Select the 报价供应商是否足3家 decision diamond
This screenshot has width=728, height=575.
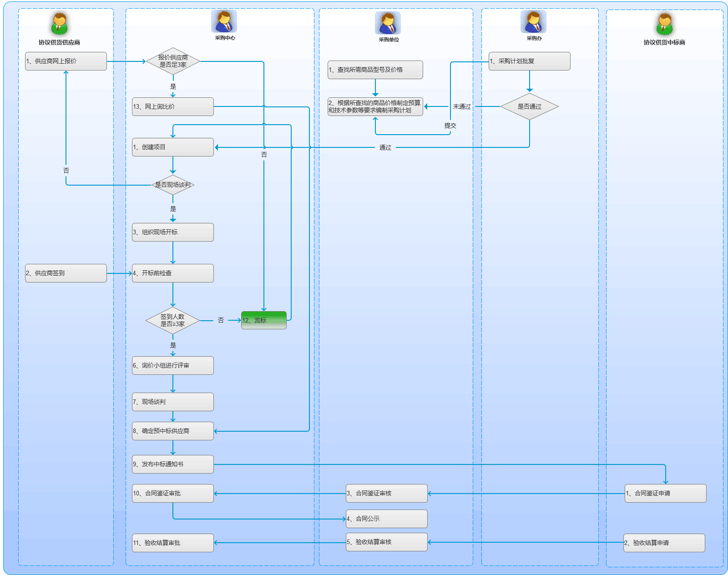click(173, 61)
